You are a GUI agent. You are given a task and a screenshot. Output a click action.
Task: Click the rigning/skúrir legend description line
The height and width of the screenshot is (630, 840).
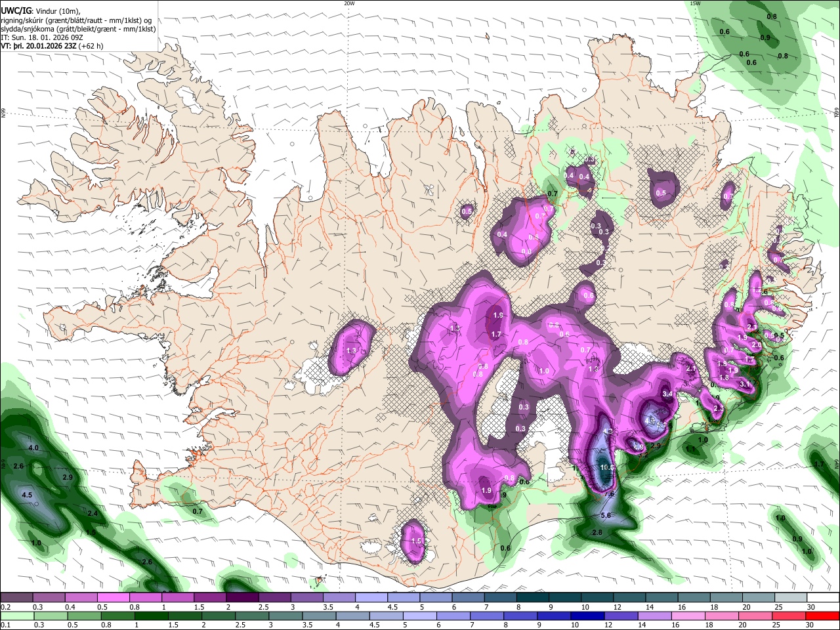click(76, 20)
